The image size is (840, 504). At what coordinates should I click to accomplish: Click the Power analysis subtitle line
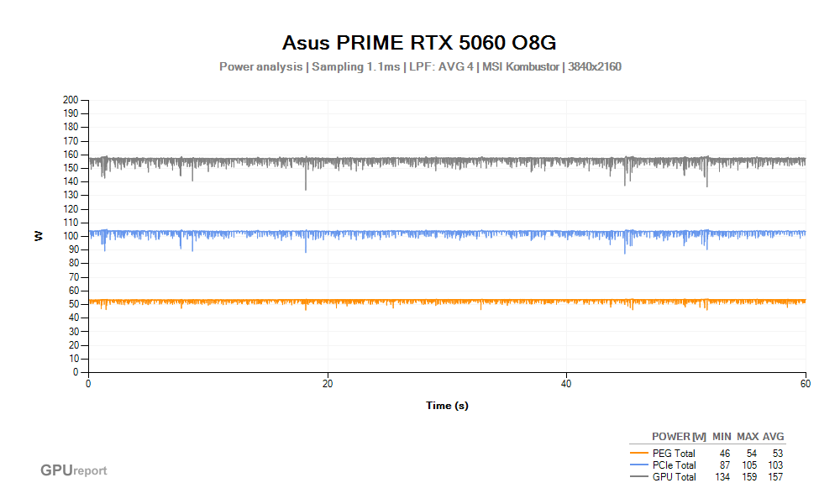pyautogui.click(x=420, y=67)
